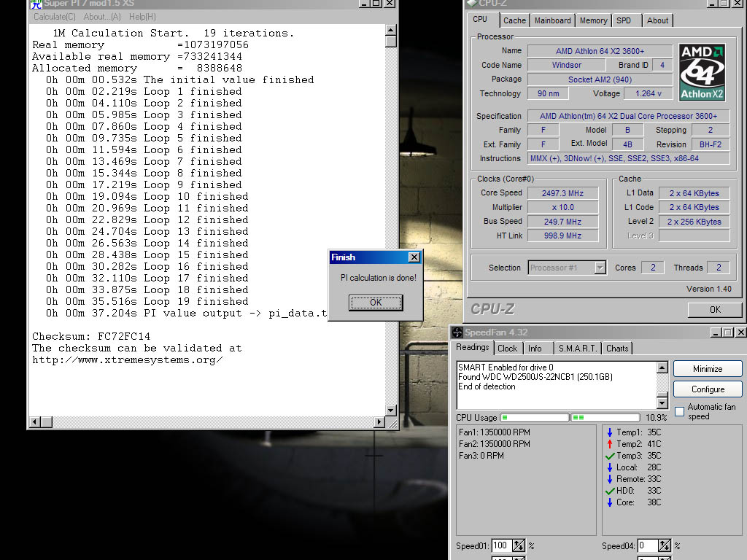The width and height of the screenshot is (747, 560).
Task: Toggle the Automatic fan speed checkbox
Action: (680, 411)
